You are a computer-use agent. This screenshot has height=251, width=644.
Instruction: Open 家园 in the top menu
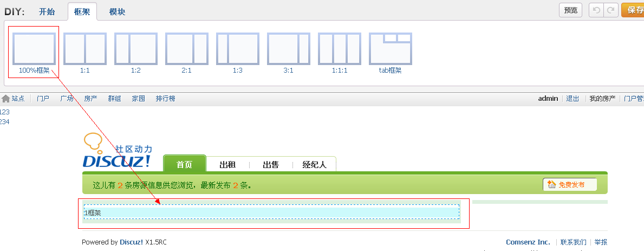pos(139,99)
